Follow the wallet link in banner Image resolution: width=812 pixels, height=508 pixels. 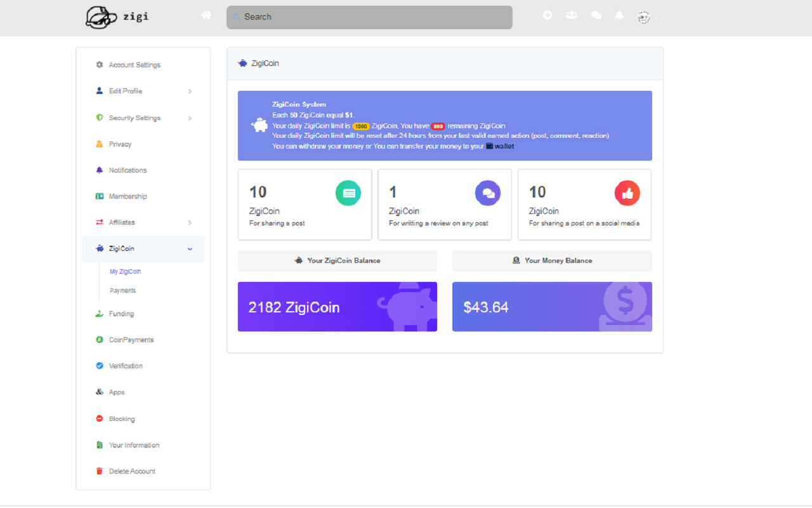pos(500,146)
